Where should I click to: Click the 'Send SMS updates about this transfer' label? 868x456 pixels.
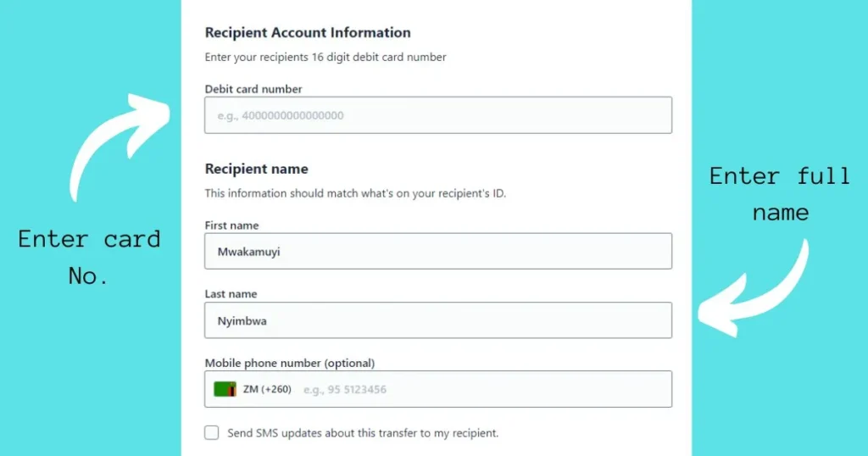tap(363, 433)
